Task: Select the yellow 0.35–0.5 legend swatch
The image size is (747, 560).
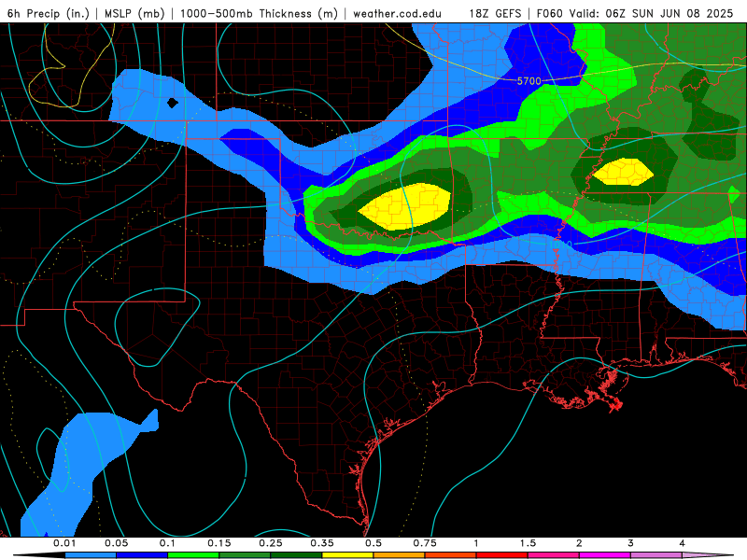Action: (347, 555)
